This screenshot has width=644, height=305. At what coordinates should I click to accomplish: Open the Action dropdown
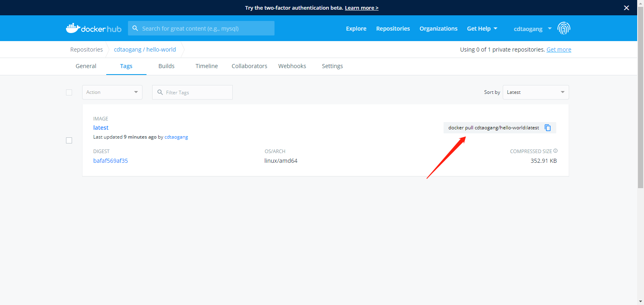(x=112, y=92)
